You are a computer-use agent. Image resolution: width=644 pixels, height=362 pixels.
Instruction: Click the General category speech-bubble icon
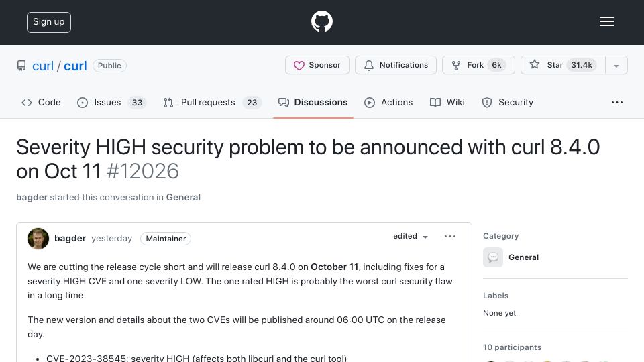(x=493, y=257)
